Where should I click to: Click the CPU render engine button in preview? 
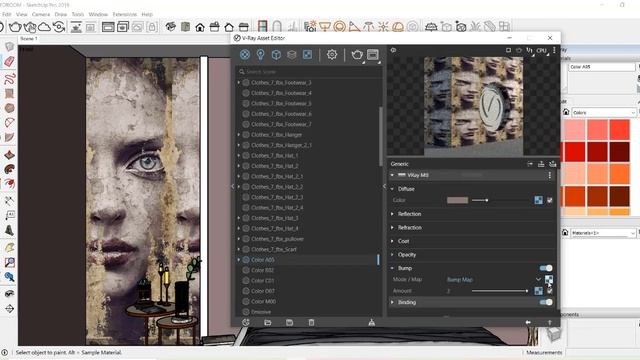pos(542,50)
